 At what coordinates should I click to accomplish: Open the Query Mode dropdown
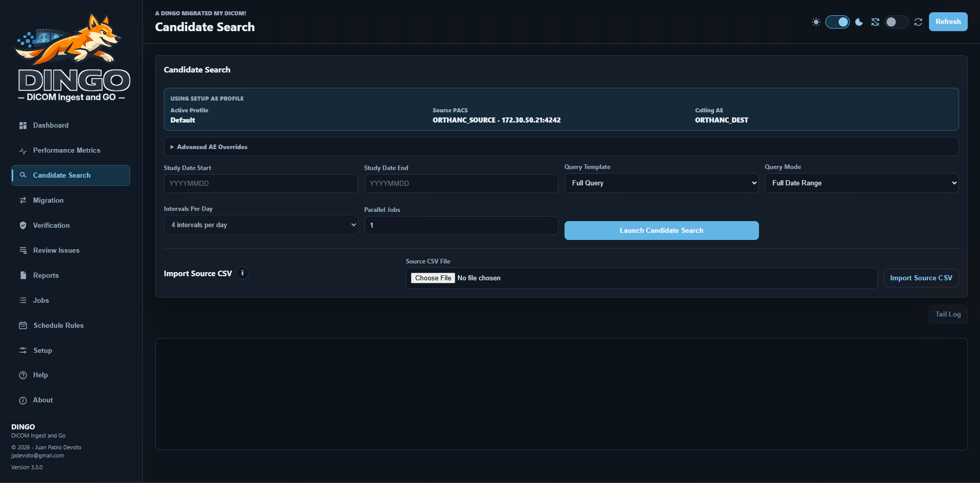(x=862, y=183)
